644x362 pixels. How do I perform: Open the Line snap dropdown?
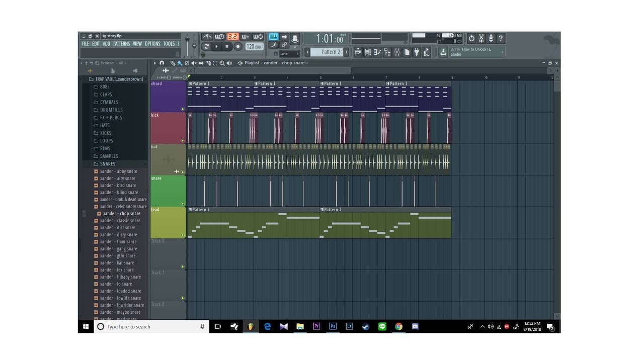coord(289,54)
